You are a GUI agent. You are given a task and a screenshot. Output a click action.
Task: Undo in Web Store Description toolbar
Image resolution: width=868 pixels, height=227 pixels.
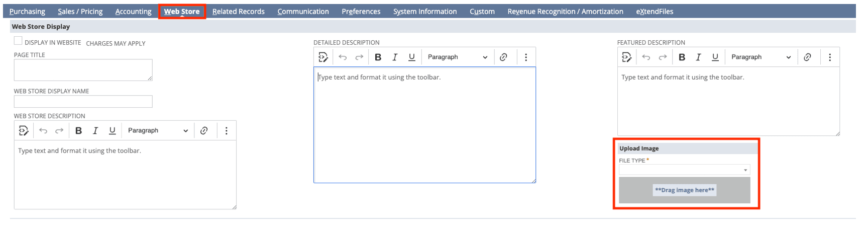[x=43, y=131]
